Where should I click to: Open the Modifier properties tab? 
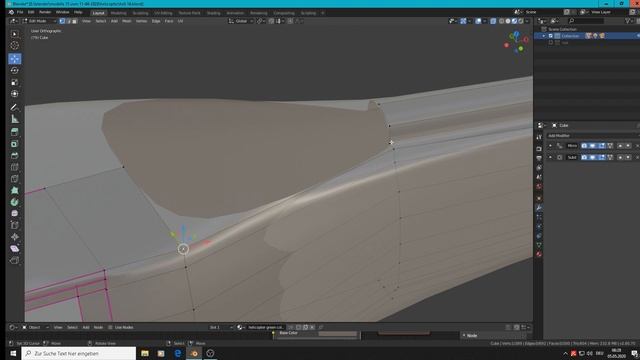tap(539, 207)
